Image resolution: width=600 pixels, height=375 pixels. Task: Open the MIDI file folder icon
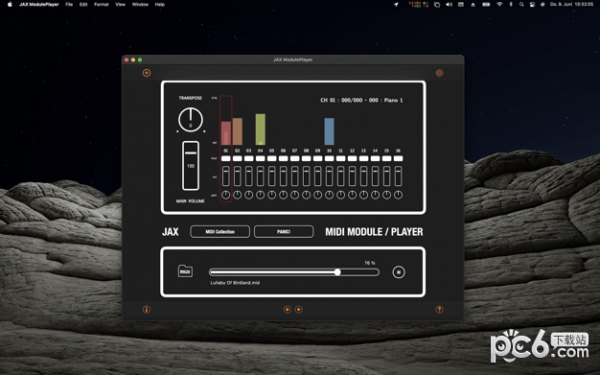[185, 271]
